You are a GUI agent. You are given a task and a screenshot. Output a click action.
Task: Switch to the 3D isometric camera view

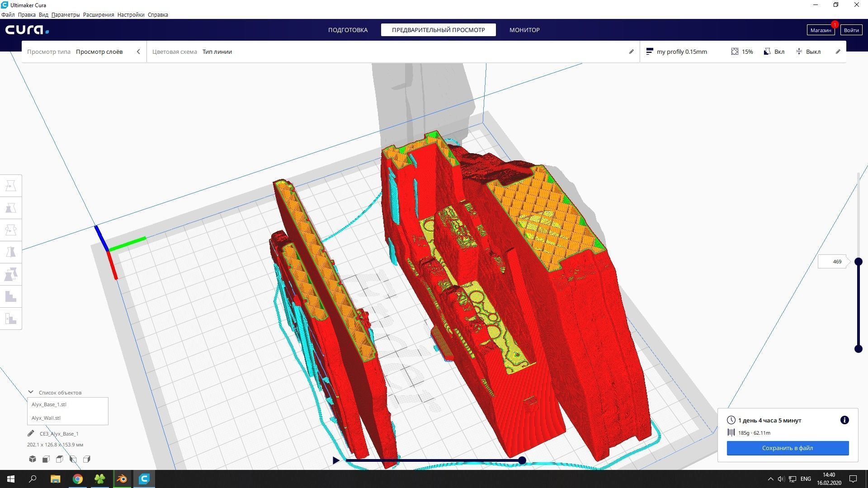pos(33,459)
